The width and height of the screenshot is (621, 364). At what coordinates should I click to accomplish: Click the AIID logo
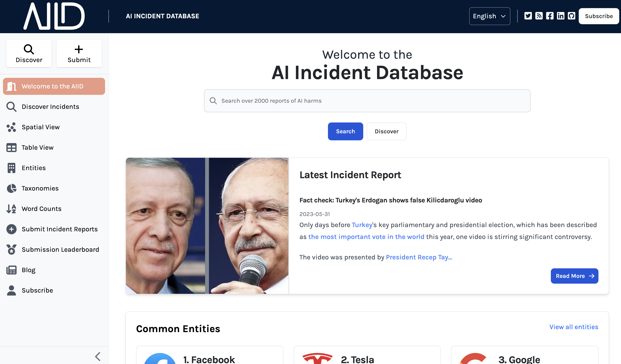(54, 16)
